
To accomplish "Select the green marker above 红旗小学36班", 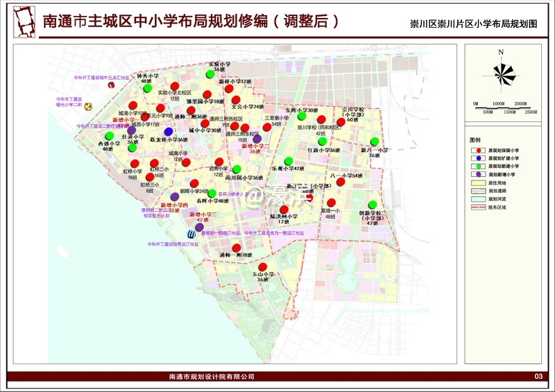I will tap(322, 142).
